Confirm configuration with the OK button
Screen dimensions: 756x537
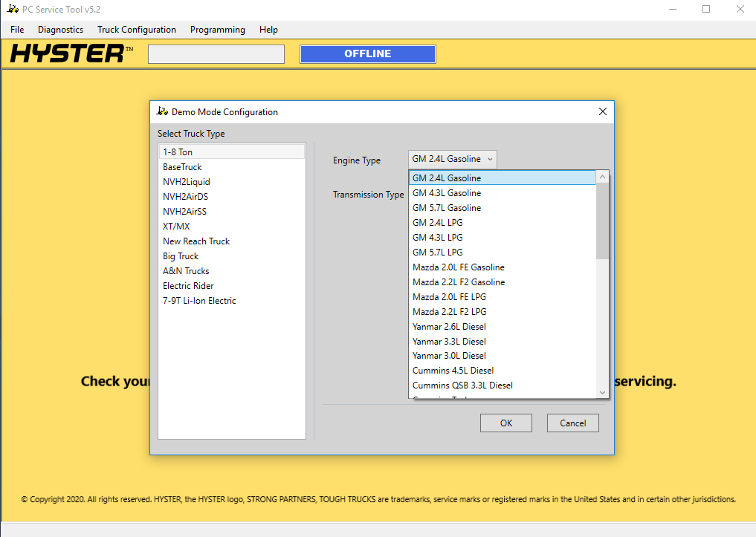point(505,423)
